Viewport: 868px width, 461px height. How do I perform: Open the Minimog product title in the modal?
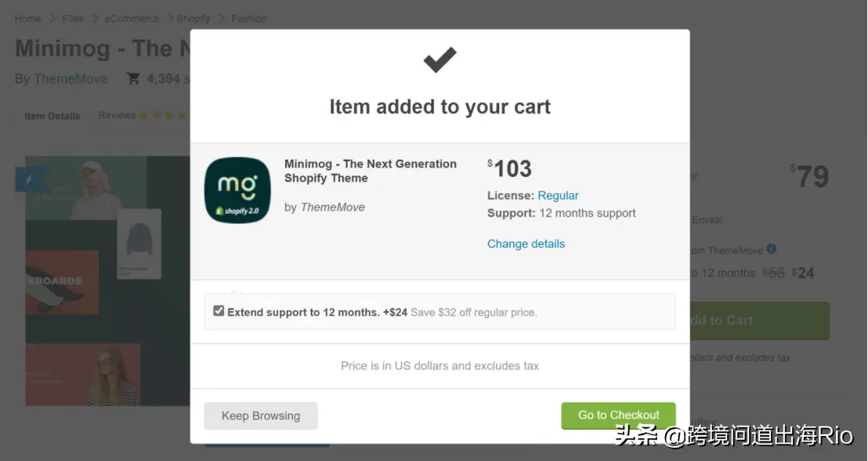click(x=370, y=171)
